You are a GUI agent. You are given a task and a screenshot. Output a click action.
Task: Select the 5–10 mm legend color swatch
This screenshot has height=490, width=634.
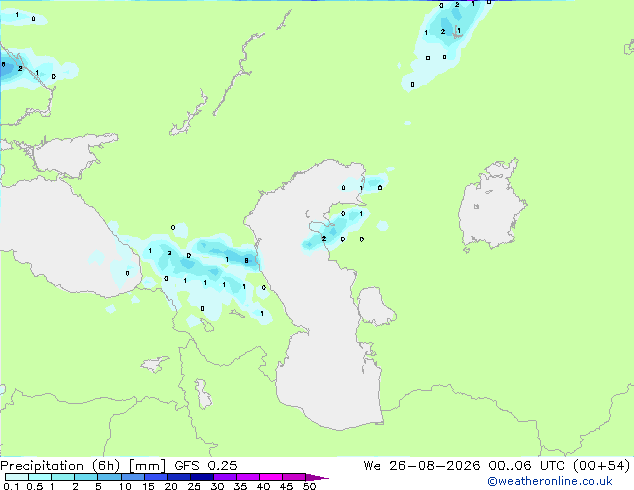point(109,477)
